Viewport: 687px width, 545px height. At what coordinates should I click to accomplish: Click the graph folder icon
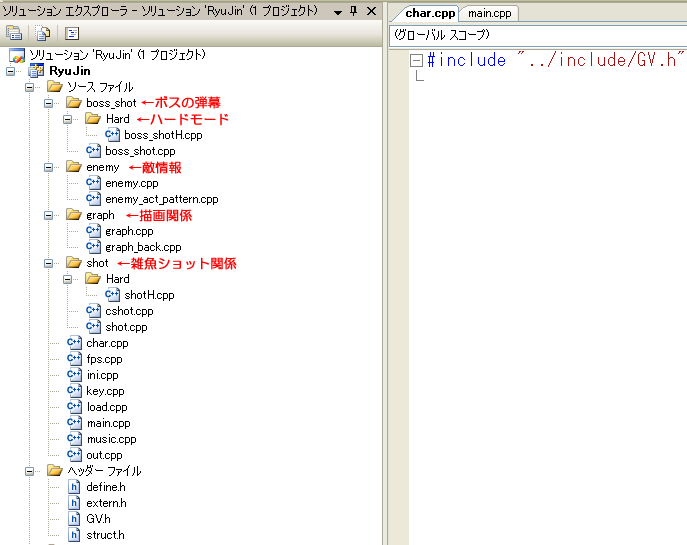click(x=74, y=215)
